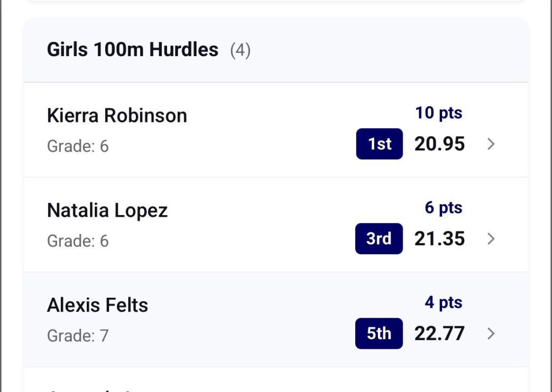The height and width of the screenshot is (392, 552).
Task: Tap the 21.35 time result
Action: (x=439, y=239)
